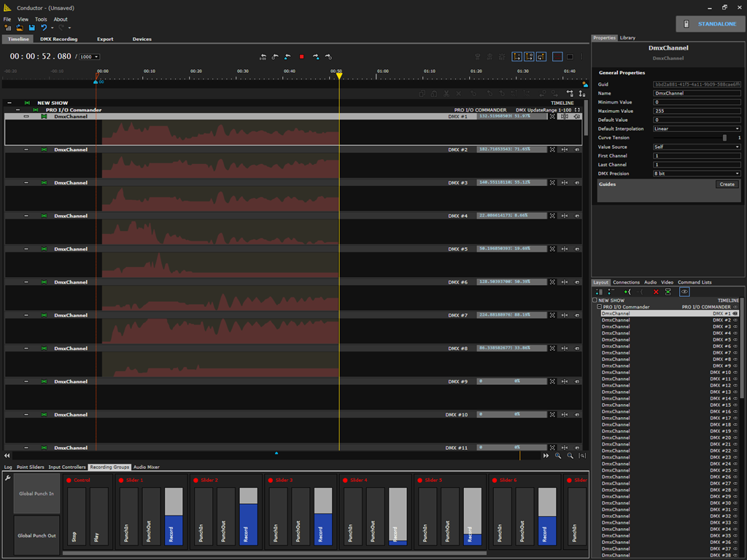Image resolution: width=747 pixels, height=560 pixels.
Task: Click the Name field containing DmxChannel
Action: pyautogui.click(x=697, y=93)
